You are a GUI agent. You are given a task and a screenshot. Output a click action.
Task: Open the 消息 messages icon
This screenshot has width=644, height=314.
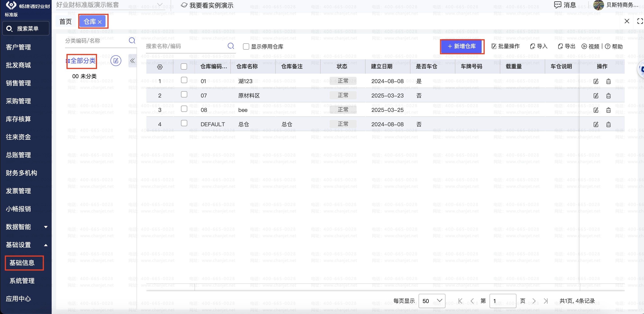coord(558,5)
